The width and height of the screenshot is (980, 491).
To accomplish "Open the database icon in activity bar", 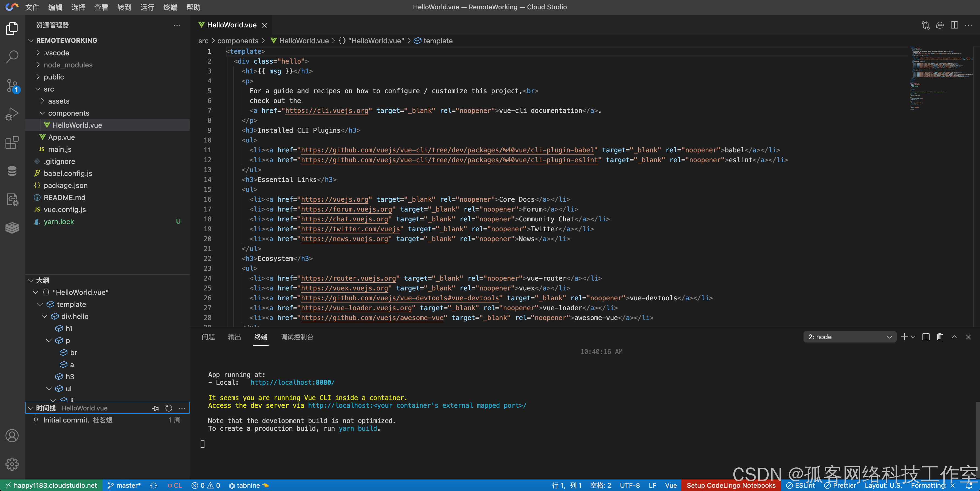I will [12, 171].
